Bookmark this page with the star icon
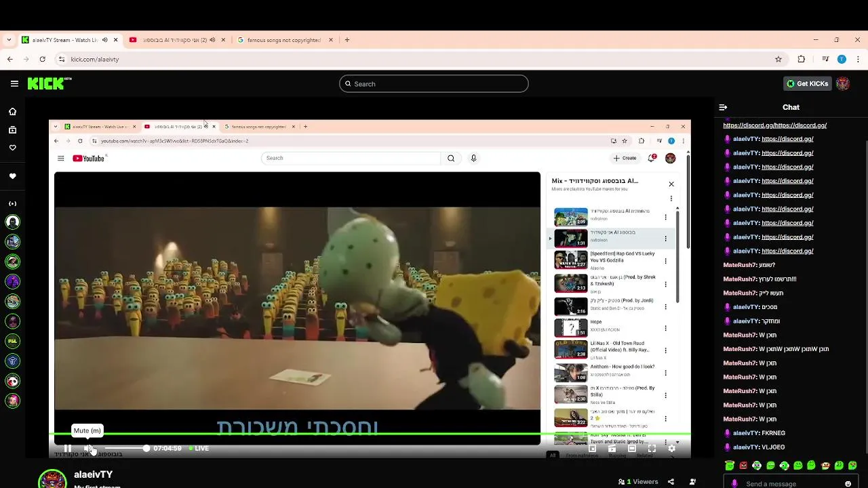868x488 pixels. point(778,59)
